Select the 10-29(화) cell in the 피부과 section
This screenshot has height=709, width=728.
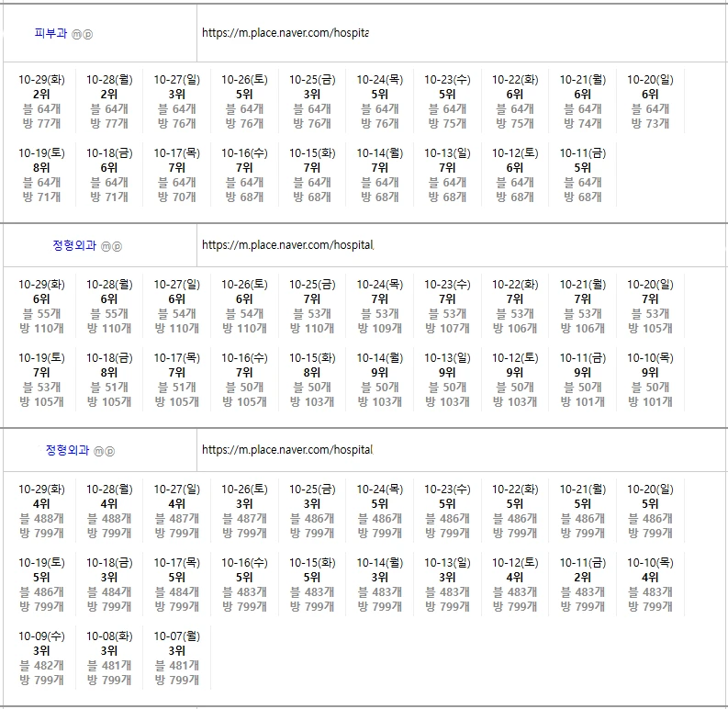(41, 101)
